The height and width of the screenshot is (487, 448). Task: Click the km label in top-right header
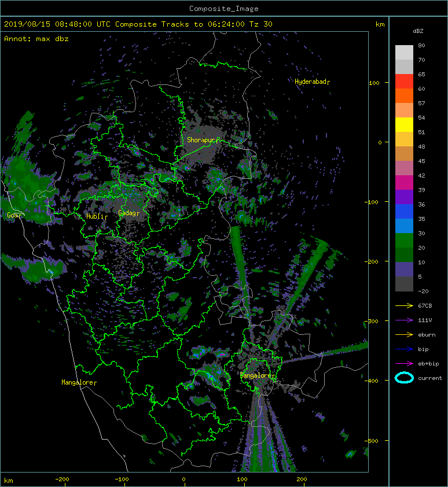pyautogui.click(x=380, y=24)
